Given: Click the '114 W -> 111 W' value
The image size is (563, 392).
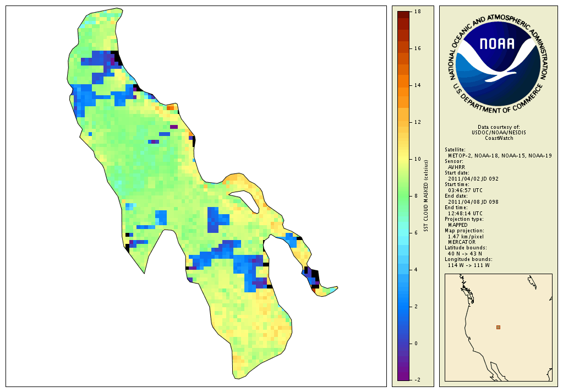Looking at the screenshot, I should [x=468, y=265].
